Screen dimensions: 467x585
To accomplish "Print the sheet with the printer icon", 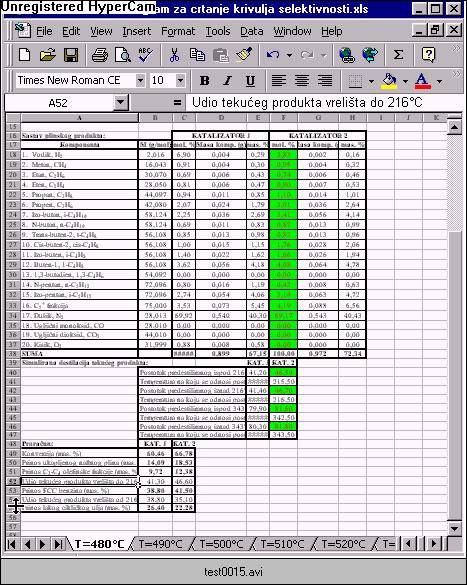I will (100, 55).
